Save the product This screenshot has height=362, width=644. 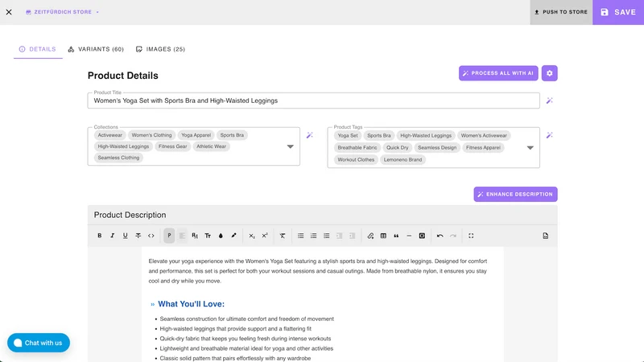coord(618,12)
